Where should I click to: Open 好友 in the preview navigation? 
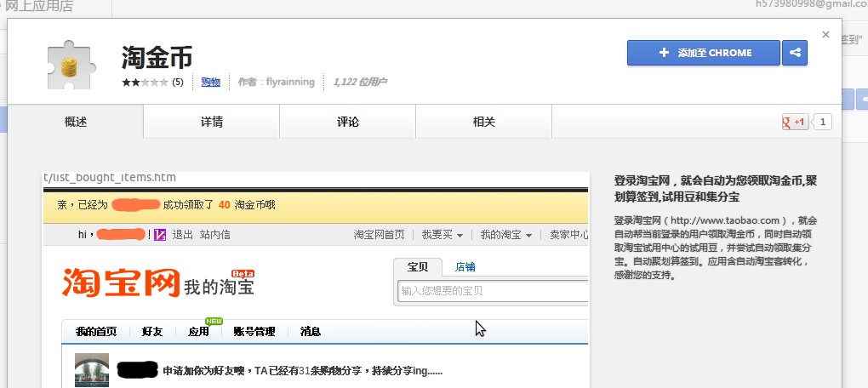pos(152,332)
